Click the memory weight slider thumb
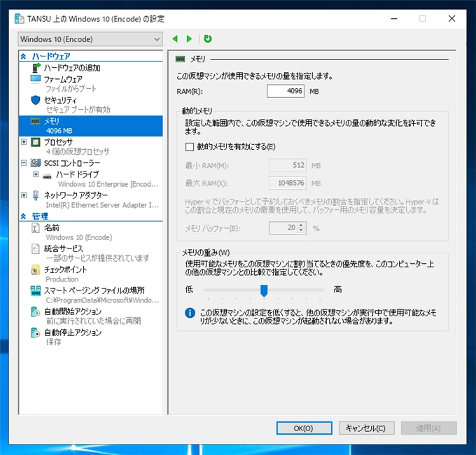The image size is (476, 455). point(264,290)
